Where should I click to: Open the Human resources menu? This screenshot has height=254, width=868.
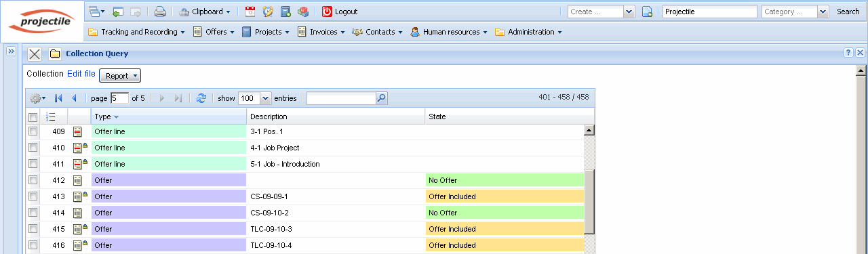click(448, 32)
